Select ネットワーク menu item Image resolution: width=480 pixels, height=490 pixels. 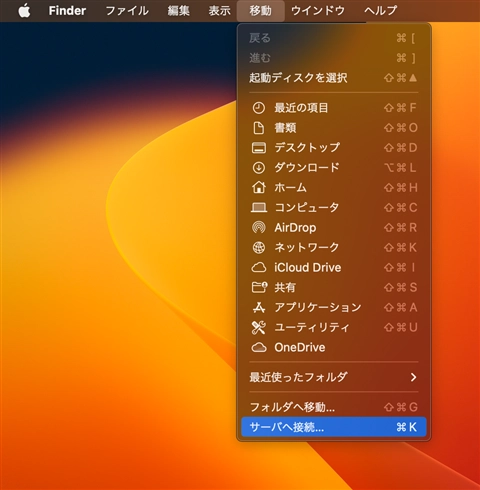[x=334, y=247]
